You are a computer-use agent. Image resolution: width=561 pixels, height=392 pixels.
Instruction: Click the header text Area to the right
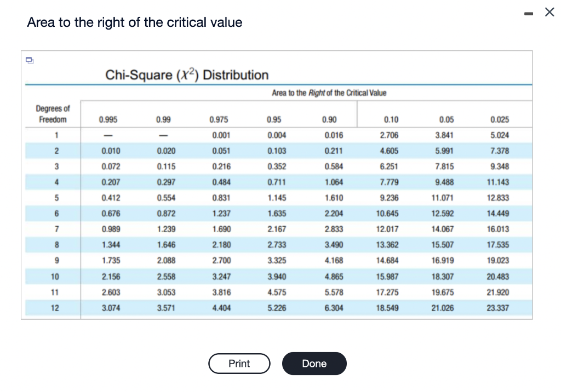pos(134,22)
